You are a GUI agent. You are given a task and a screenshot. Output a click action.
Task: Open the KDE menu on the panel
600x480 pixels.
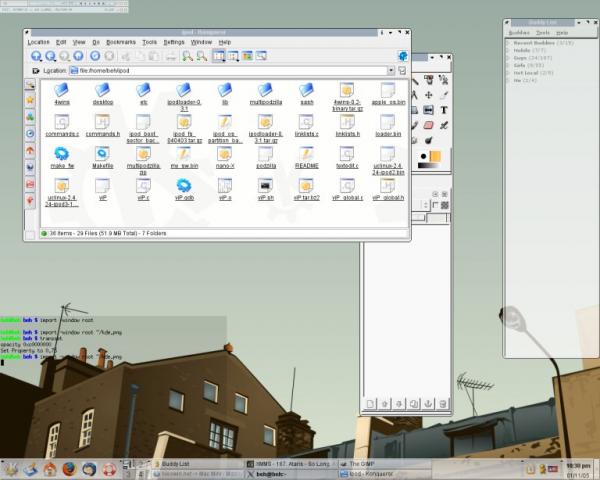click(10, 469)
